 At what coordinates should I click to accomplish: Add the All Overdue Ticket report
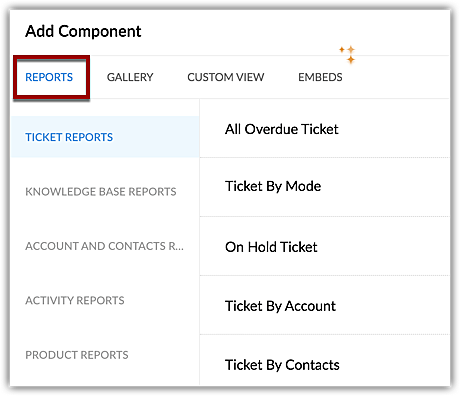(x=282, y=129)
